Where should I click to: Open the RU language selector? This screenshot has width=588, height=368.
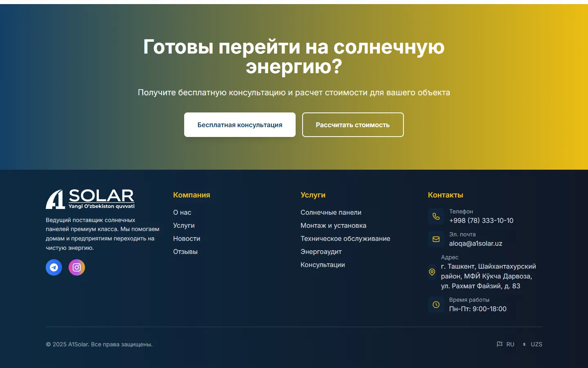point(506,344)
